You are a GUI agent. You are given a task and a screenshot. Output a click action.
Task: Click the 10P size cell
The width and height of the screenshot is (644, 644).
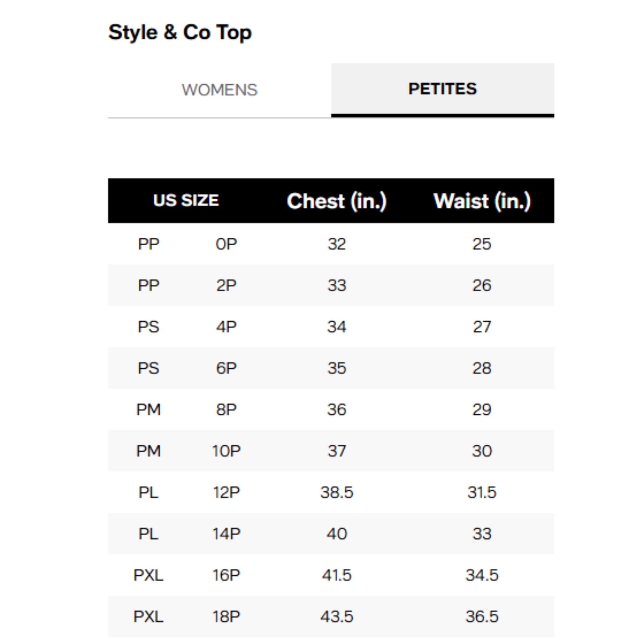coord(226,451)
